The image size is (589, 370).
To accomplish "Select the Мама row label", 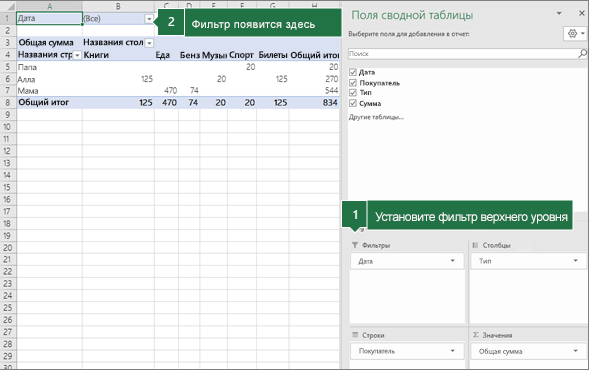I will point(49,91).
